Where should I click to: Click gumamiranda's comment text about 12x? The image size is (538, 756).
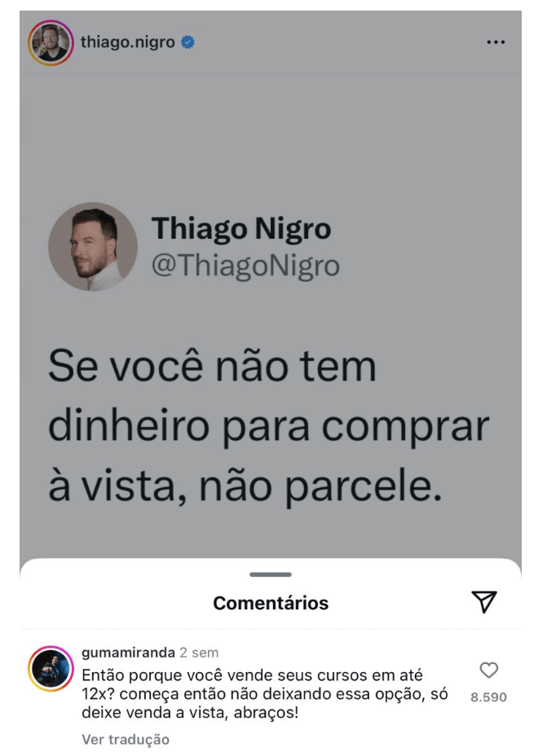(x=264, y=694)
